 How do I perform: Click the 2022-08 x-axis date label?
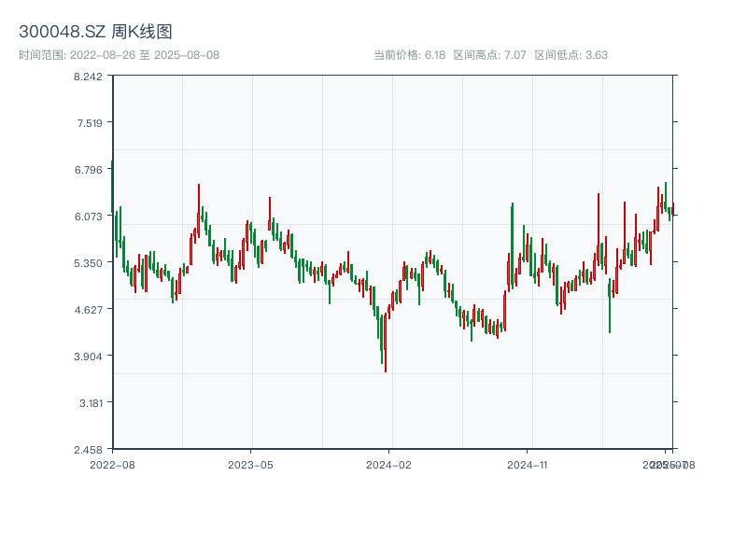(x=112, y=464)
